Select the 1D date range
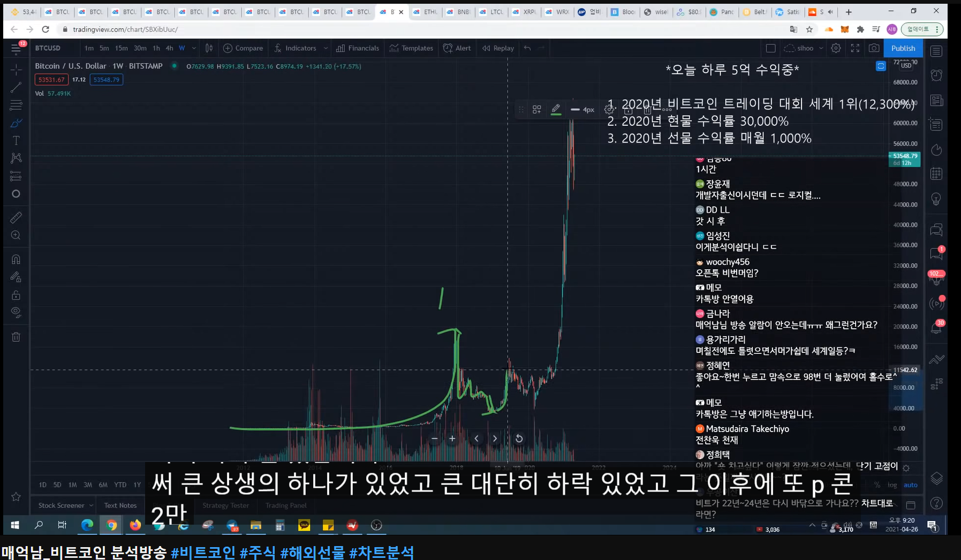Viewport: 961px width, 560px height. (x=42, y=485)
